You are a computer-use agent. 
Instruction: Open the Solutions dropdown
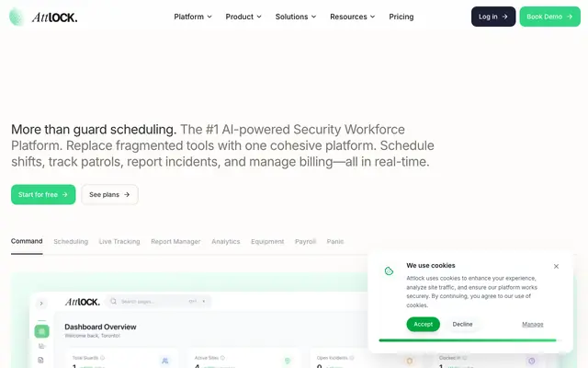pyautogui.click(x=296, y=17)
